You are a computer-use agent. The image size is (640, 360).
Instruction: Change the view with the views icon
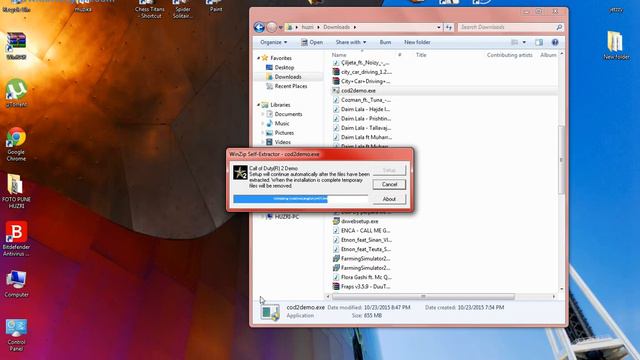[514, 42]
